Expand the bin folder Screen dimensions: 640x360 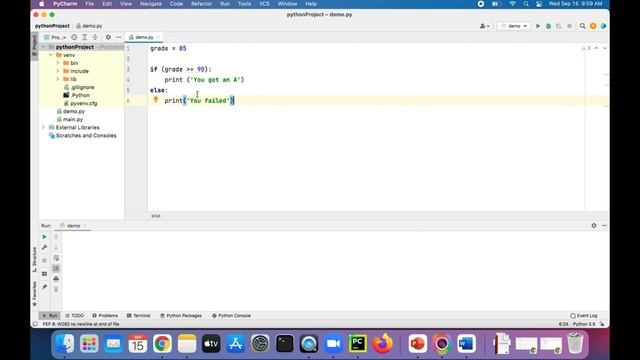click(58, 63)
